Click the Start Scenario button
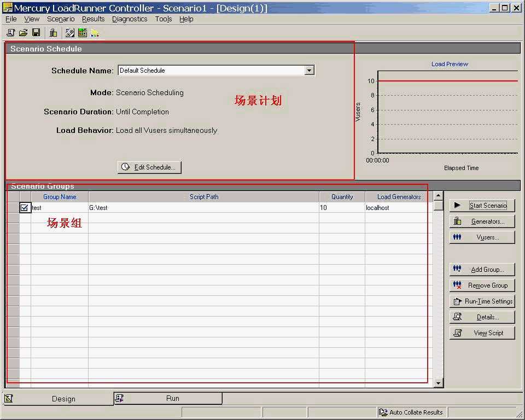Screen dimensions: 525x420 [x=482, y=205]
